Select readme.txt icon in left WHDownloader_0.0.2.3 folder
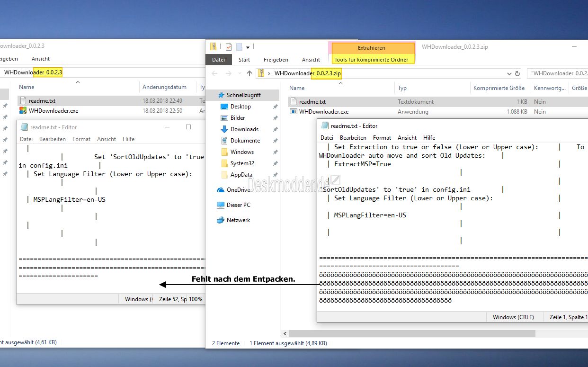Viewport: 588px width, 367px height. tap(23, 100)
